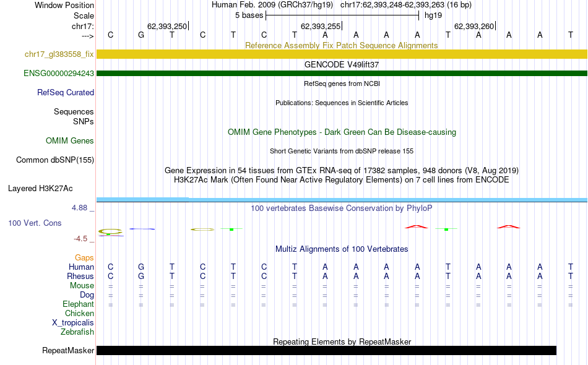Viewport: 588px width, 365px height.
Task: Click the G base in the ruler sequence
Action: coord(141,35)
